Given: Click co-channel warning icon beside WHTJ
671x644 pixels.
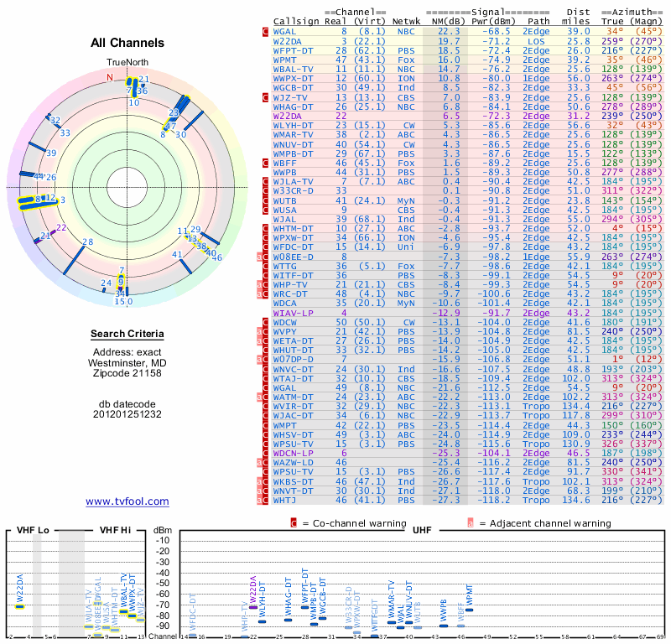Looking at the screenshot, I should tap(266, 500).
